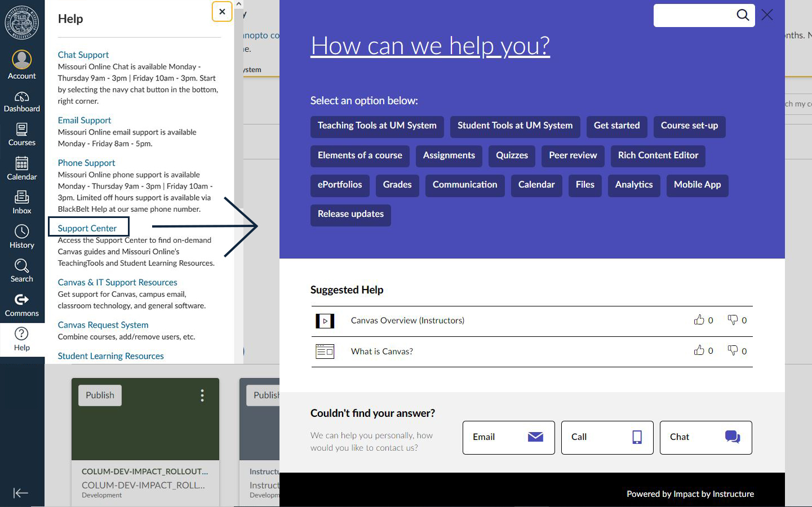Select the Rich Content Editor topic
Image resolution: width=812 pixels, height=507 pixels.
658,156
